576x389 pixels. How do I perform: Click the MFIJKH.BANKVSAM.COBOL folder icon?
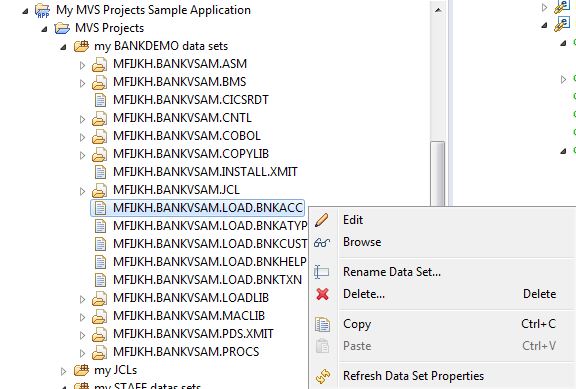(99, 137)
